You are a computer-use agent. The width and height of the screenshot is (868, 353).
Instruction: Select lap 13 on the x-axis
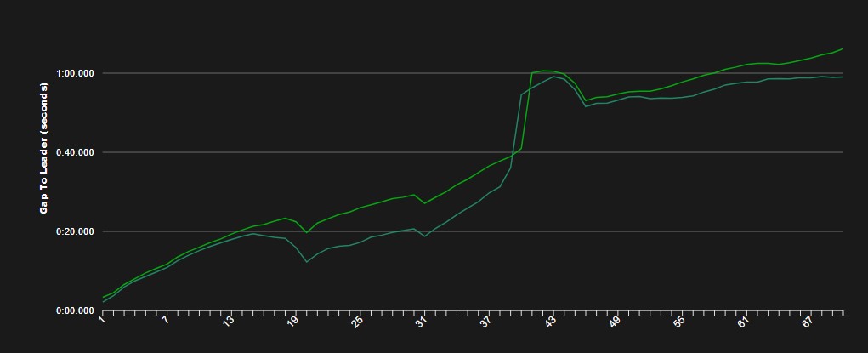tap(229, 321)
